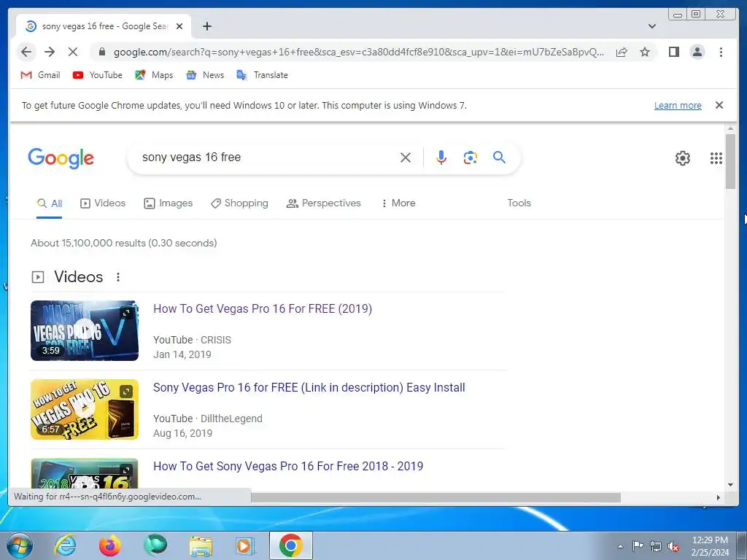Open the network tray icon
Viewport: 747px width, 560px height.
point(656,547)
